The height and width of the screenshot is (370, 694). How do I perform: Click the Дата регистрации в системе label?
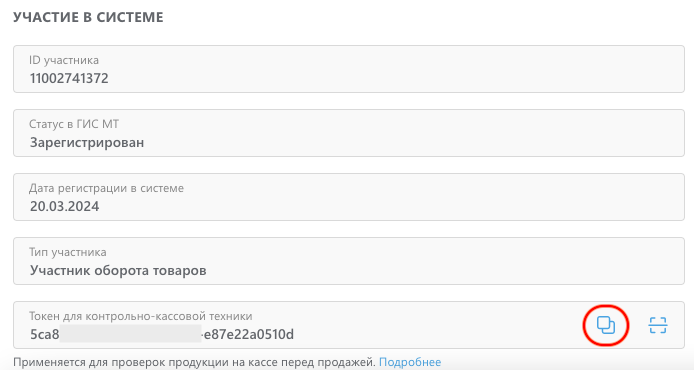[106, 188]
